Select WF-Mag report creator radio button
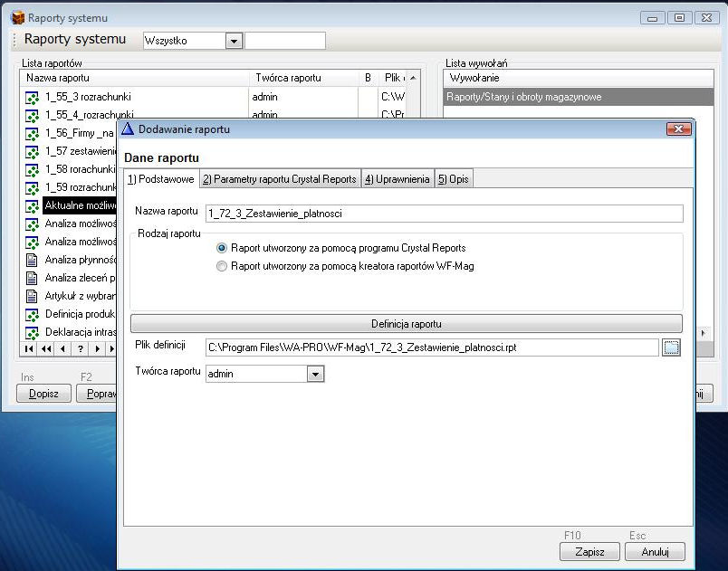Screen dimensions: 728x571 click(x=222, y=266)
